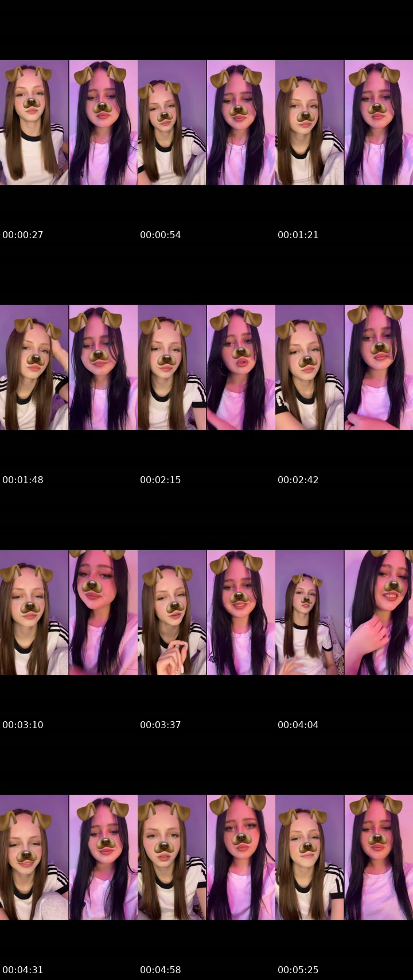Click the timestamp text 00:01:21
The width and height of the screenshot is (413, 980).
(x=298, y=235)
